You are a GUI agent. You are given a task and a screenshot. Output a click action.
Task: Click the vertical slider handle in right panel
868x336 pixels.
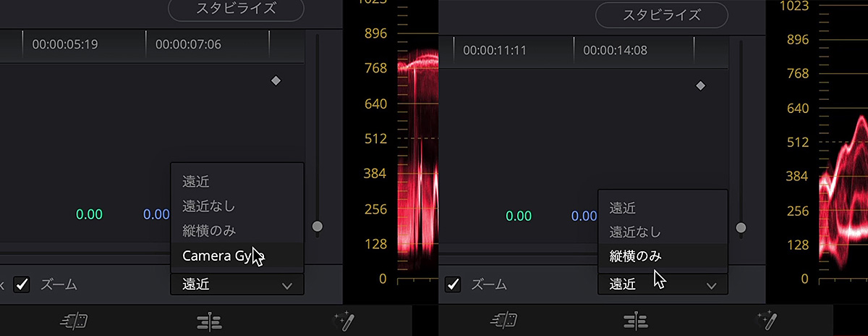coord(740,227)
